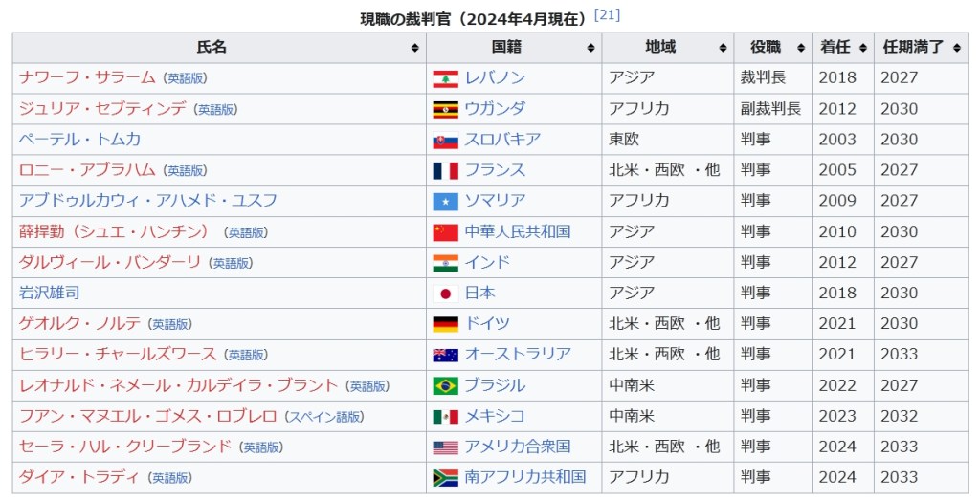Click the Somalia flag icon

point(445,201)
